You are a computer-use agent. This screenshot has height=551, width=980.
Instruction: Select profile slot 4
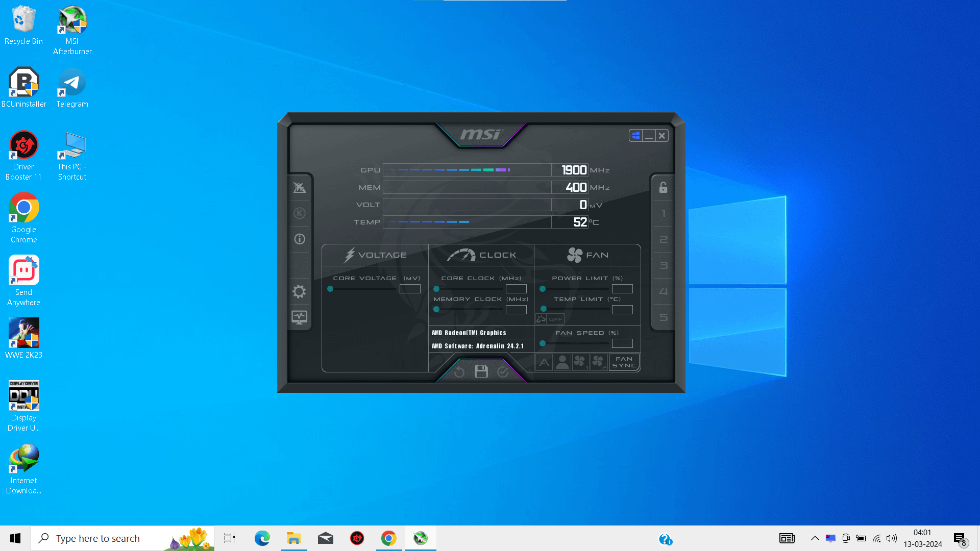pos(664,291)
